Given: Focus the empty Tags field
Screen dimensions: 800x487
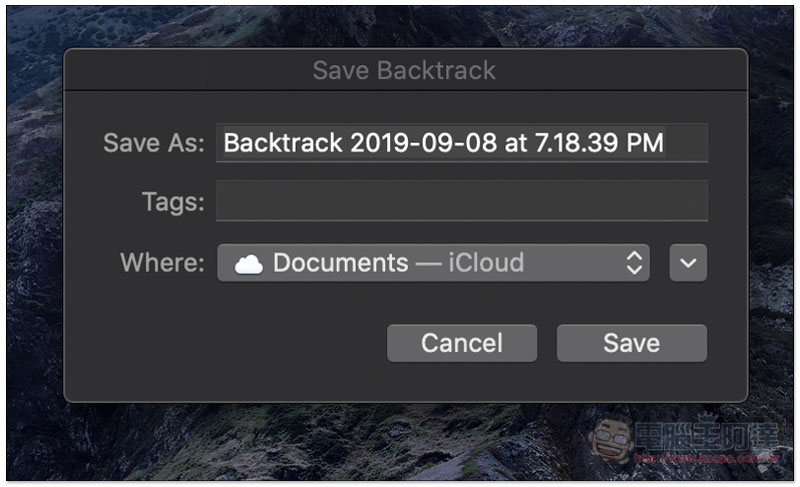Looking at the screenshot, I should [x=462, y=201].
